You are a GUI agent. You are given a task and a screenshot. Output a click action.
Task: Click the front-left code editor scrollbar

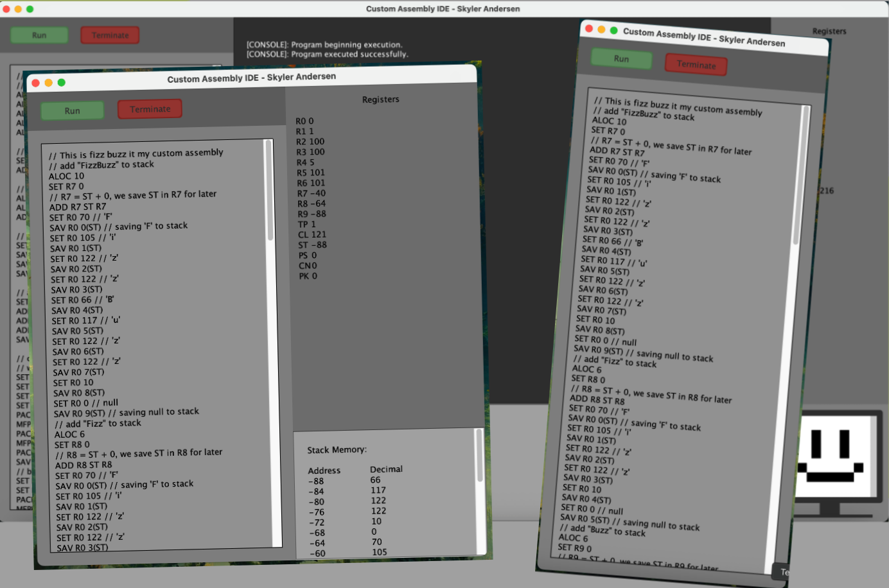pos(269,193)
